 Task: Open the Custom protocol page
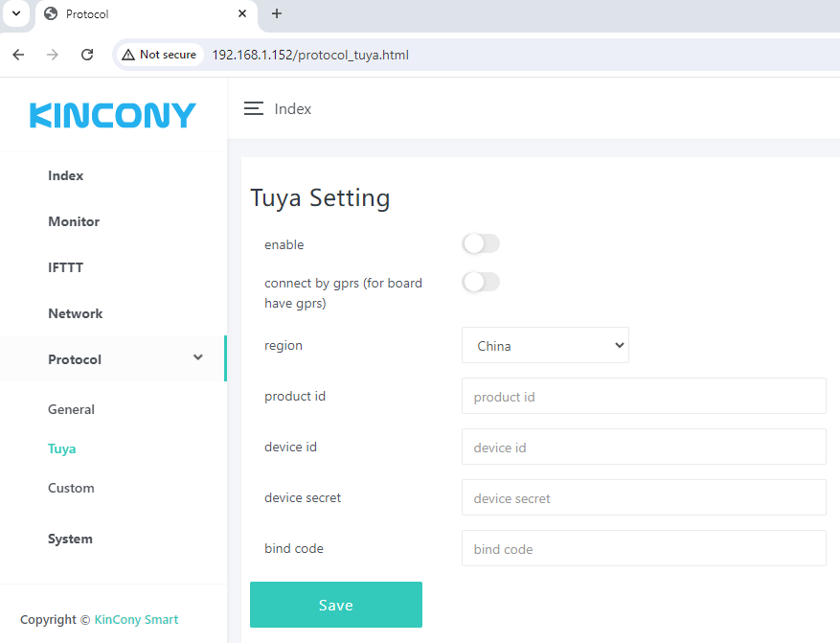(71, 488)
